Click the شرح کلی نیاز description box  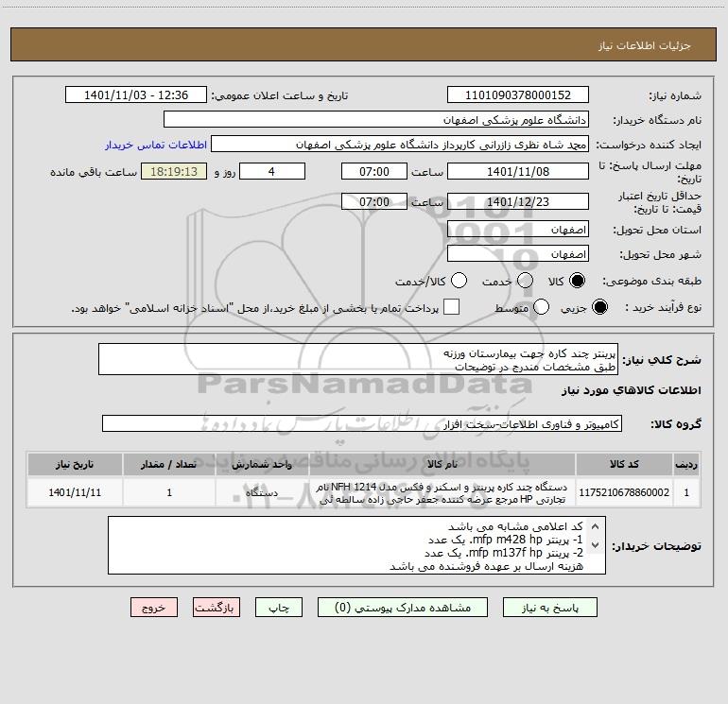pyautogui.click(x=358, y=359)
